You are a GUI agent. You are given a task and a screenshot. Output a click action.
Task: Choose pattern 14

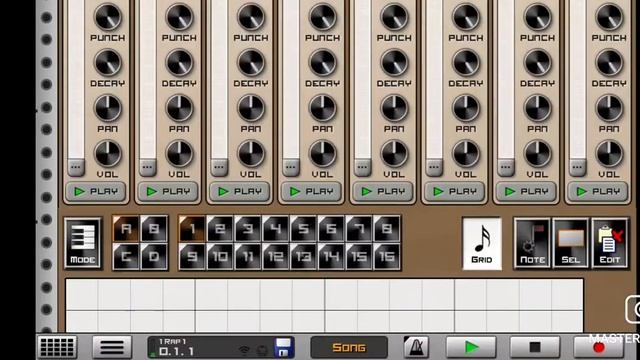(331, 257)
